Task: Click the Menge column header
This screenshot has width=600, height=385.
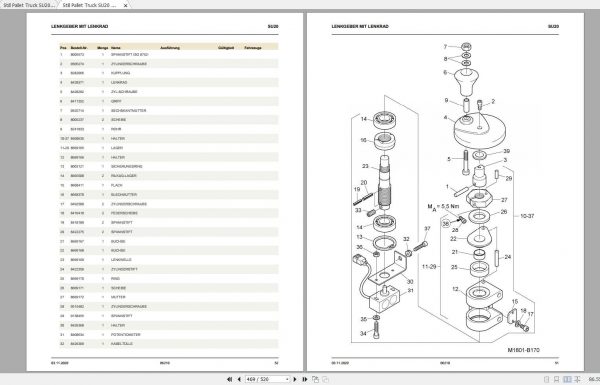Action: pyautogui.click(x=103, y=48)
